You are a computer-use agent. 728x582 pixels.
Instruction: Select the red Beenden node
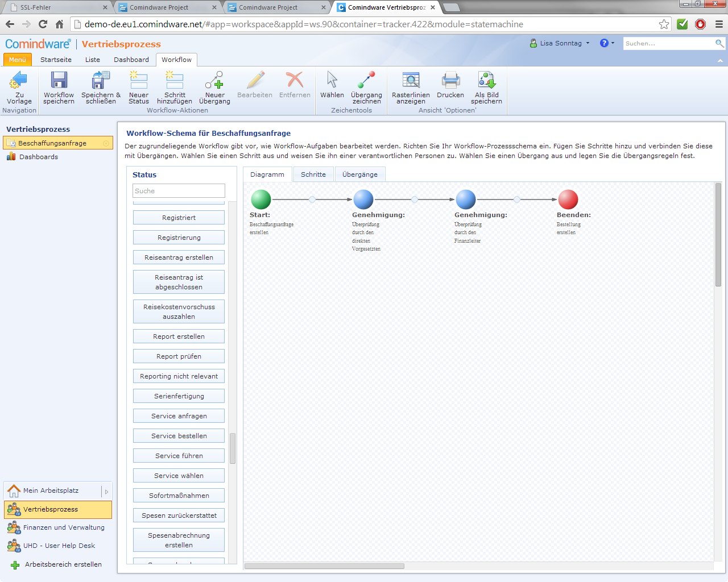568,199
